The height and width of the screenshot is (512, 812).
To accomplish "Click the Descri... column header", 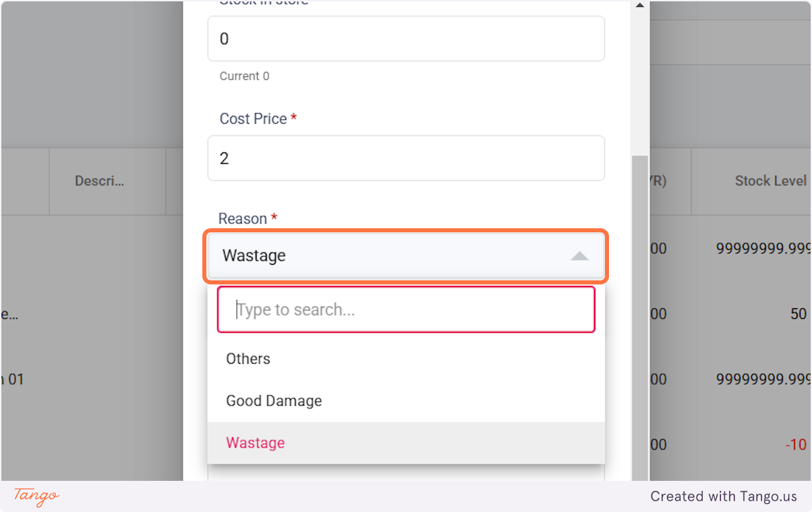I will point(99,181).
